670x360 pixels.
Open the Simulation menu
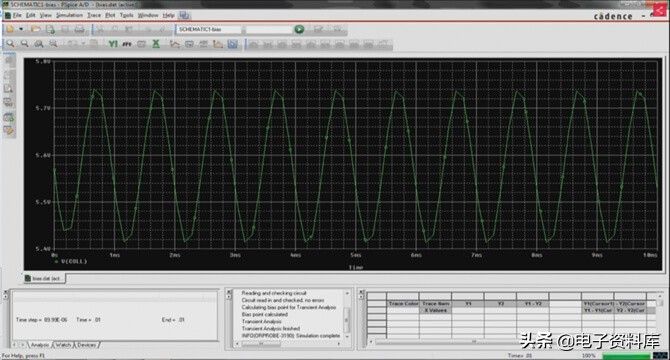(x=69, y=15)
